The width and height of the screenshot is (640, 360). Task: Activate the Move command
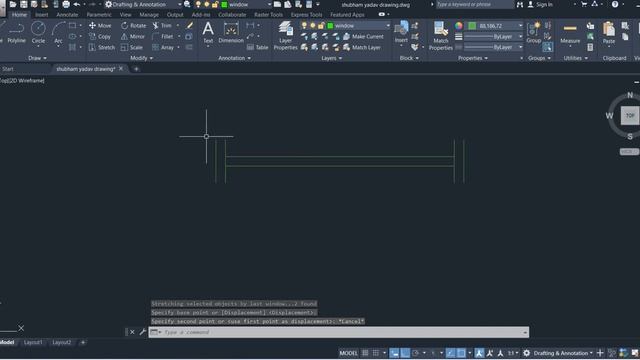pyautogui.click(x=100, y=25)
